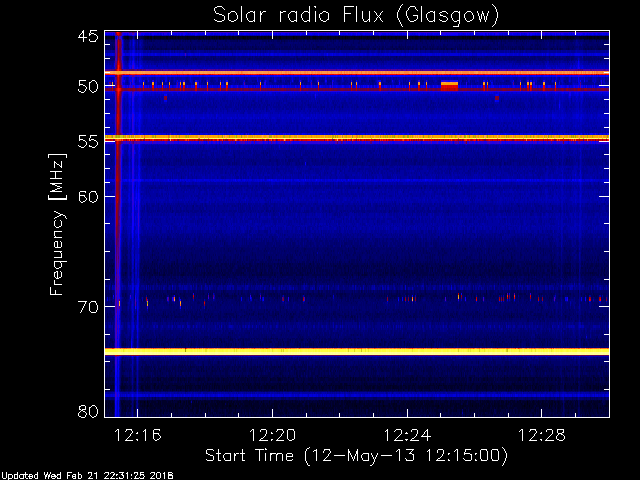Select the 12:28 time tick label

click(542, 436)
